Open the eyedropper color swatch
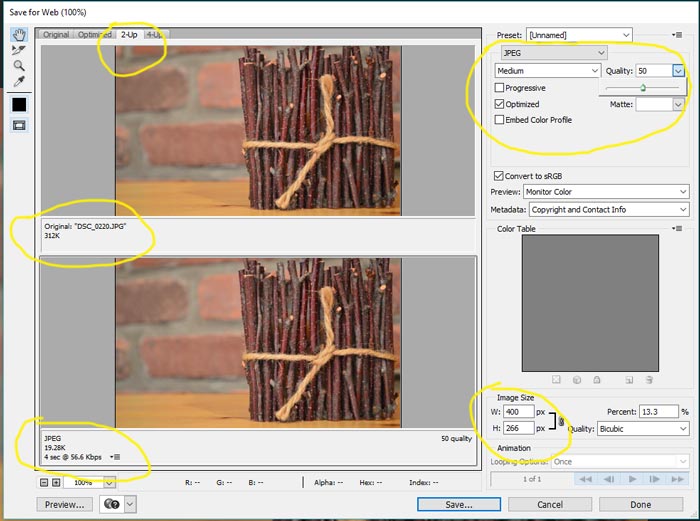Image resolution: width=700 pixels, height=521 pixels. pos(19,104)
